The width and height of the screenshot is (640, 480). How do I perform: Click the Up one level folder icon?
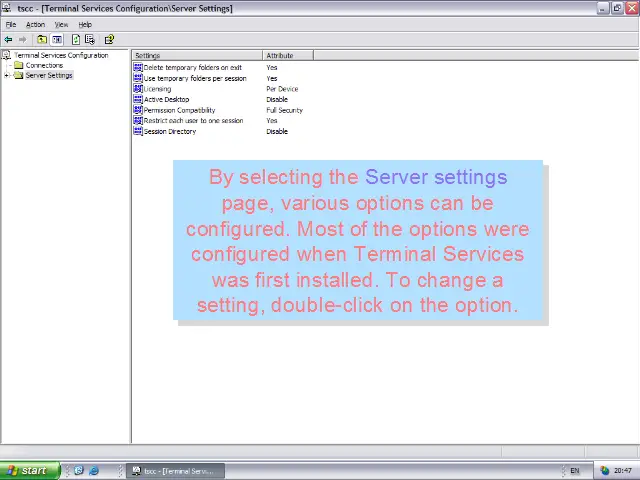coord(42,40)
